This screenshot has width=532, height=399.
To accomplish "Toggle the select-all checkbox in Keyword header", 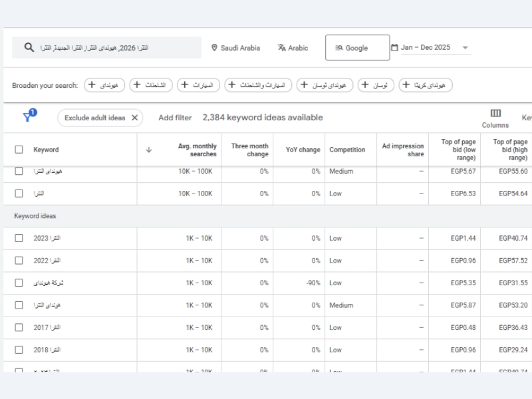I will pos(19,150).
